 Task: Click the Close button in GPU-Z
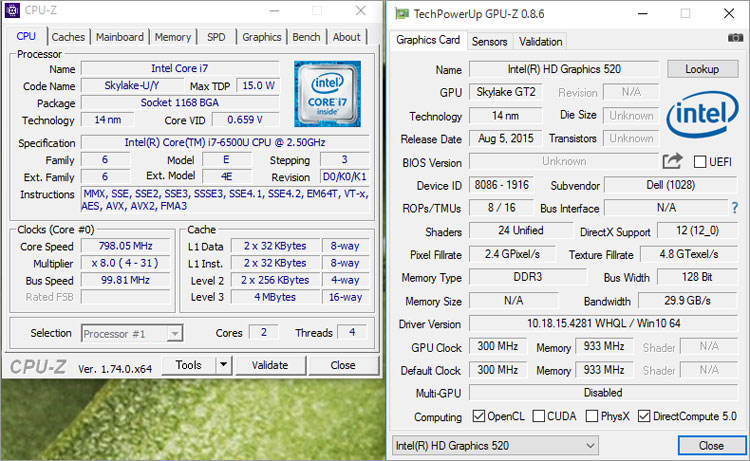point(711,446)
